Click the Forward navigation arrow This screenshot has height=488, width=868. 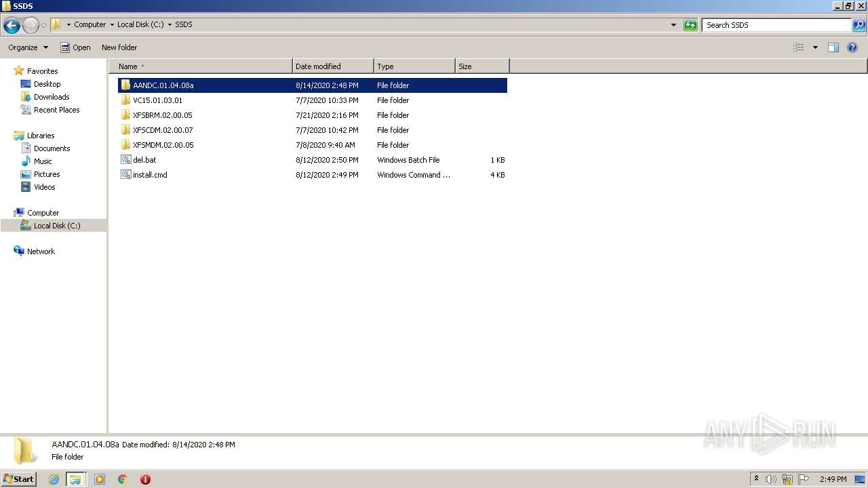pos(31,25)
